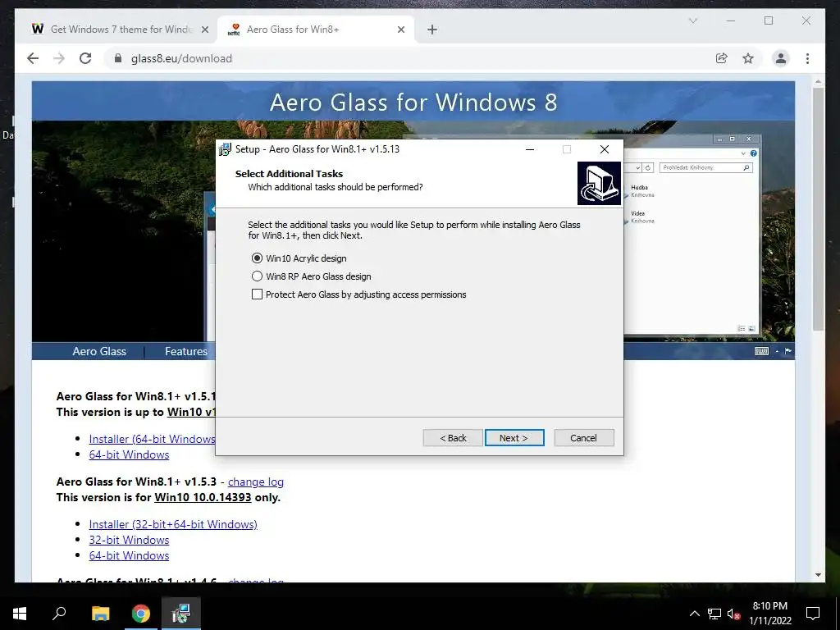Open the v1.5.3 change log link
840x630 pixels.
(x=256, y=482)
